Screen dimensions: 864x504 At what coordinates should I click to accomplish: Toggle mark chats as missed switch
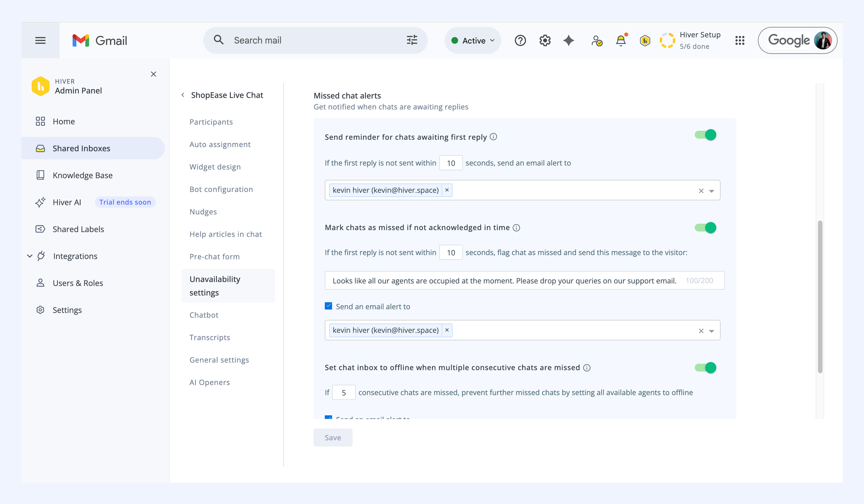coord(706,227)
